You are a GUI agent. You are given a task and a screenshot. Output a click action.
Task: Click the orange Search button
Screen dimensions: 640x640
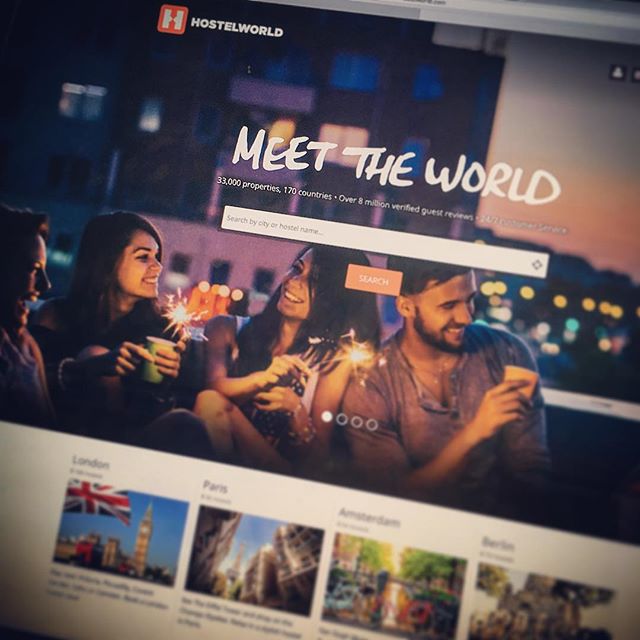tap(373, 280)
